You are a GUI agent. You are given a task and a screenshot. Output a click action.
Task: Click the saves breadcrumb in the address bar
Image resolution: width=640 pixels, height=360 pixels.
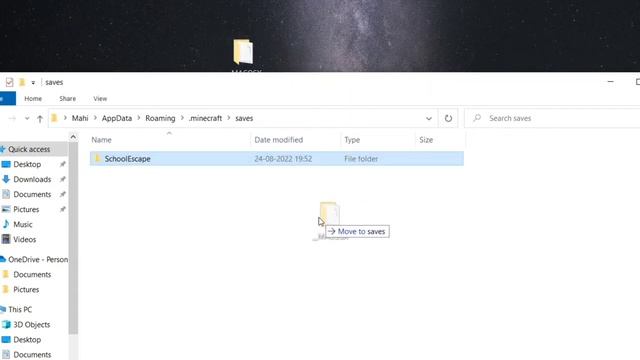(244, 118)
